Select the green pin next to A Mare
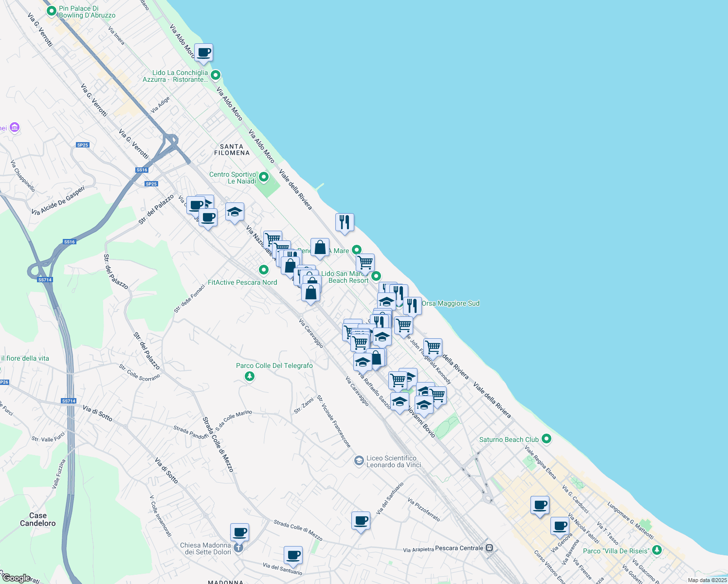 357,250
